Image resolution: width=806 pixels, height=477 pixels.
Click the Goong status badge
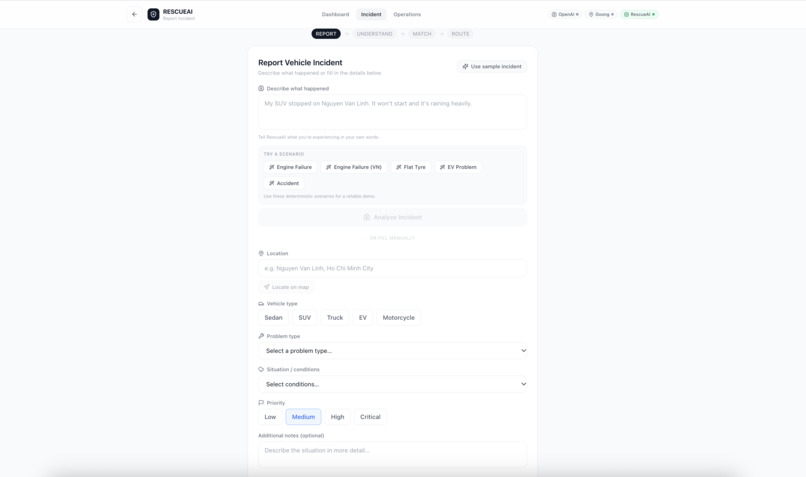point(601,14)
